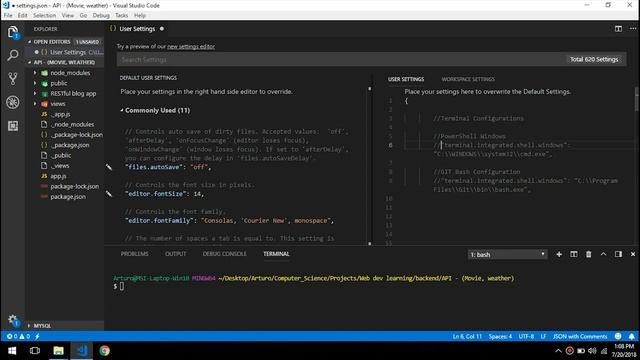640x360 pixels.
Task: Click the lightning bolt status bar icon
Action: (x=37, y=336)
